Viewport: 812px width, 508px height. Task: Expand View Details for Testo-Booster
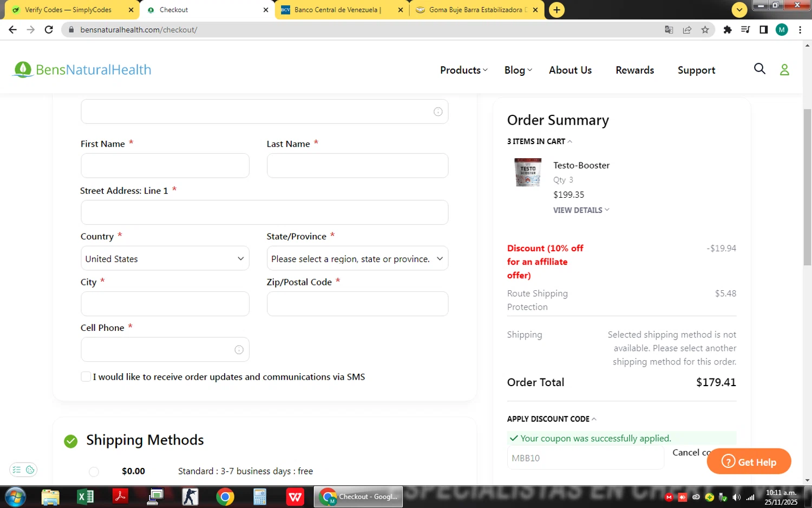(581, 210)
